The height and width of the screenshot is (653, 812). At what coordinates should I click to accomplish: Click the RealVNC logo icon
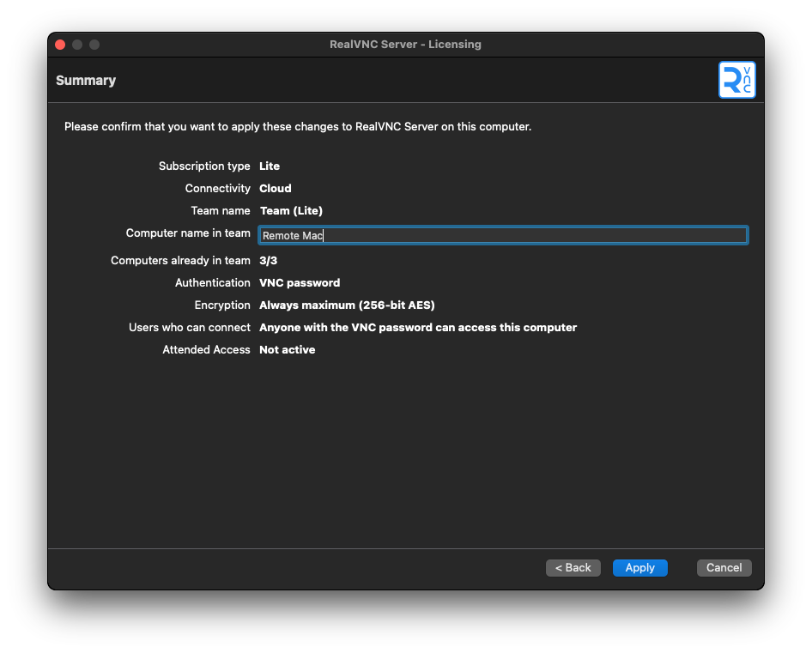pyautogui.click(x=736, y=80)
